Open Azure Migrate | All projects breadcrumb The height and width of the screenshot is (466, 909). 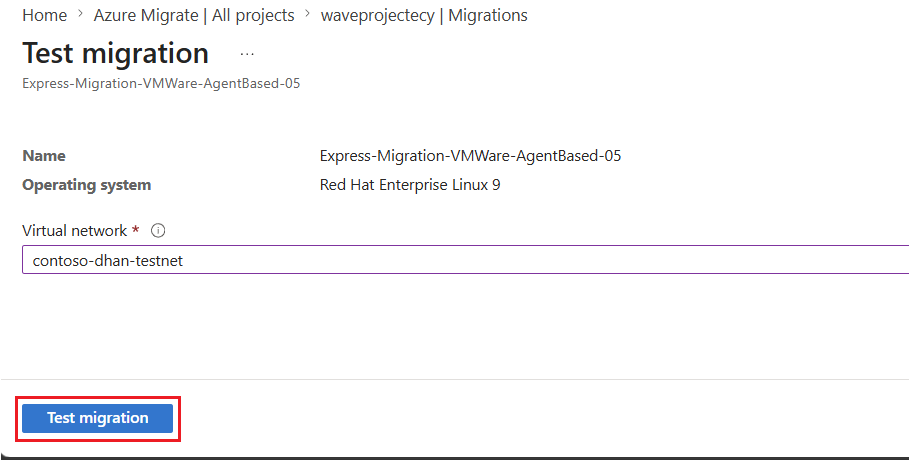coord(194,16)
